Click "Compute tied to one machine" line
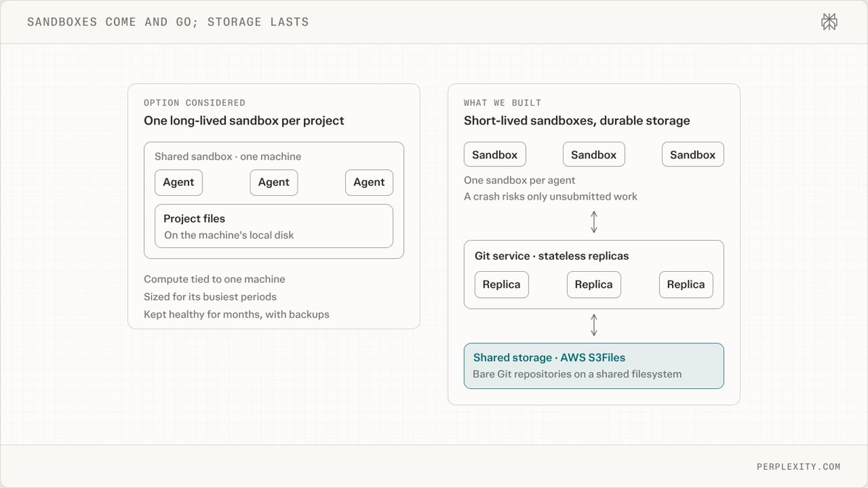 pos(214,279)
